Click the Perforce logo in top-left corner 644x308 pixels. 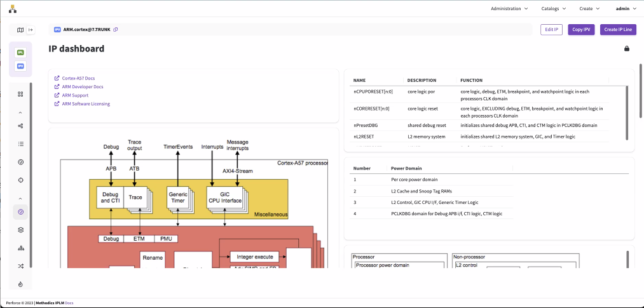pyautogui.click(x=13, y=9)
